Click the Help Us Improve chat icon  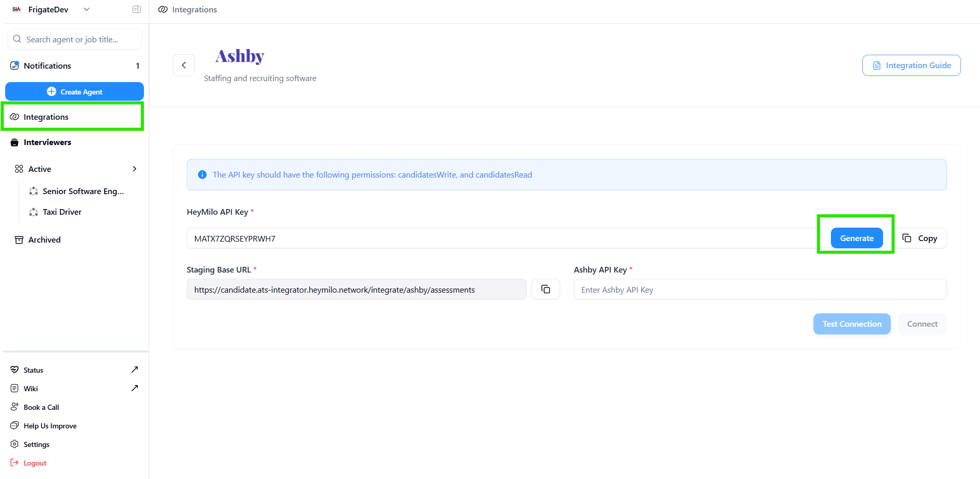click(x=14, y=426)
